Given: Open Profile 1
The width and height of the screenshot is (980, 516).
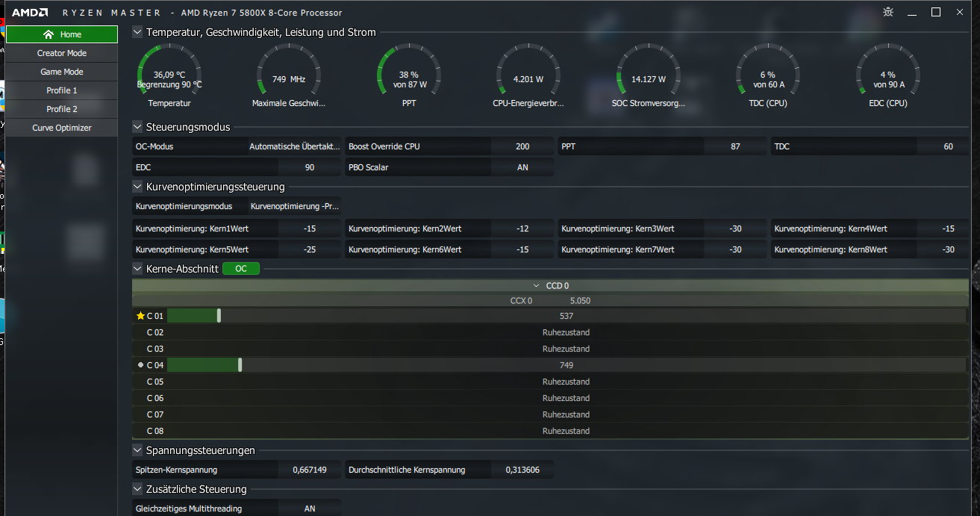Looking at the screenshot, I should [x=62, y=90].
